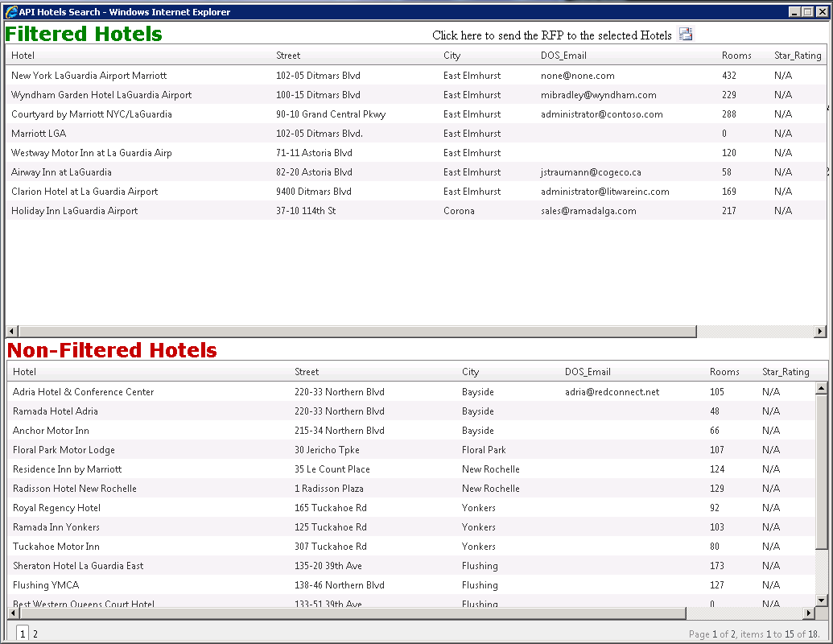Screen dimensions: 833x644
Task: Select Sheraton Hotel La Guardia East row
Action: 411,565
